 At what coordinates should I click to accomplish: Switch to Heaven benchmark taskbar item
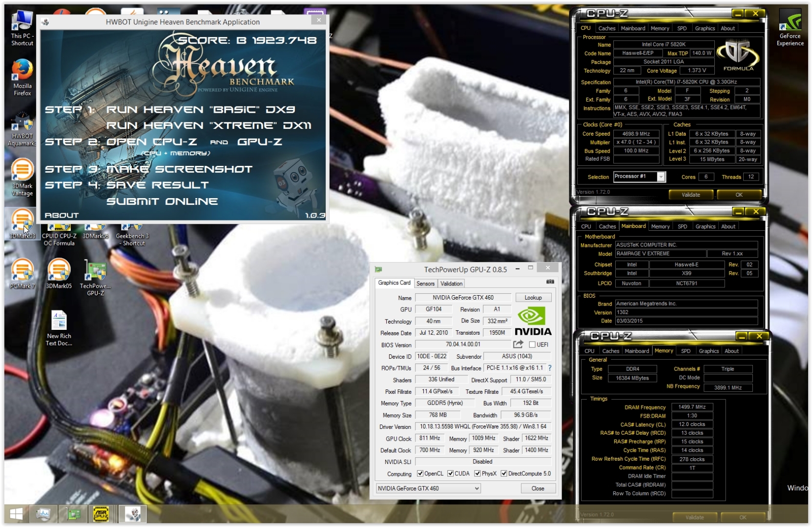132,514
